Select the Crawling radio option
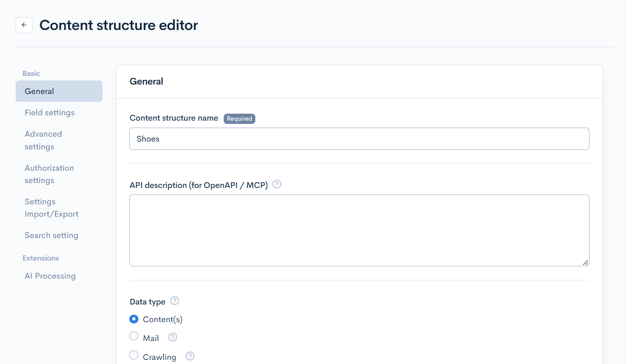Screen dimensions: 626x364 (134, 355)
